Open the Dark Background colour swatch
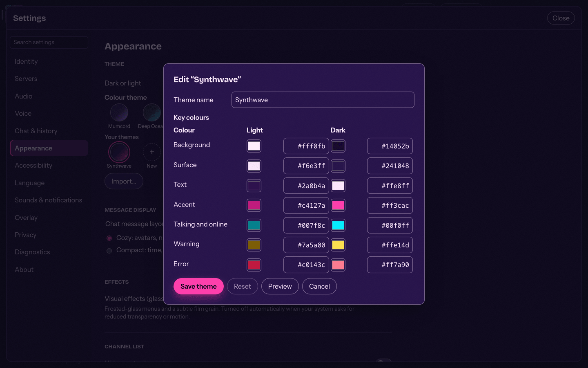Image resolution: width=588 pixels, height=368 pixels. (x=338, y=146)
